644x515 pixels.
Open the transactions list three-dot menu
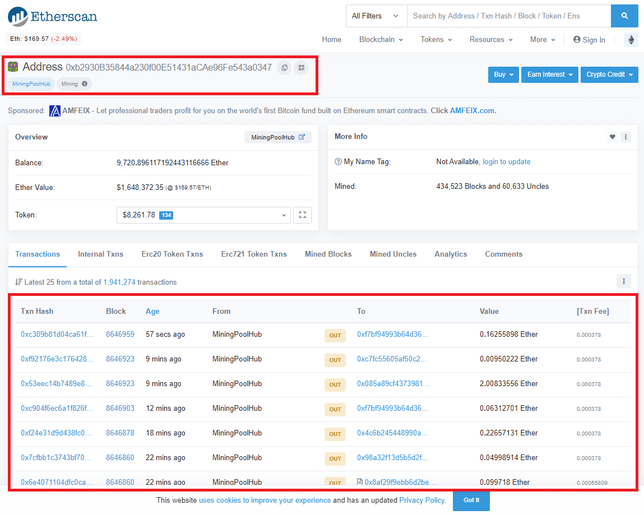(624, 282)
